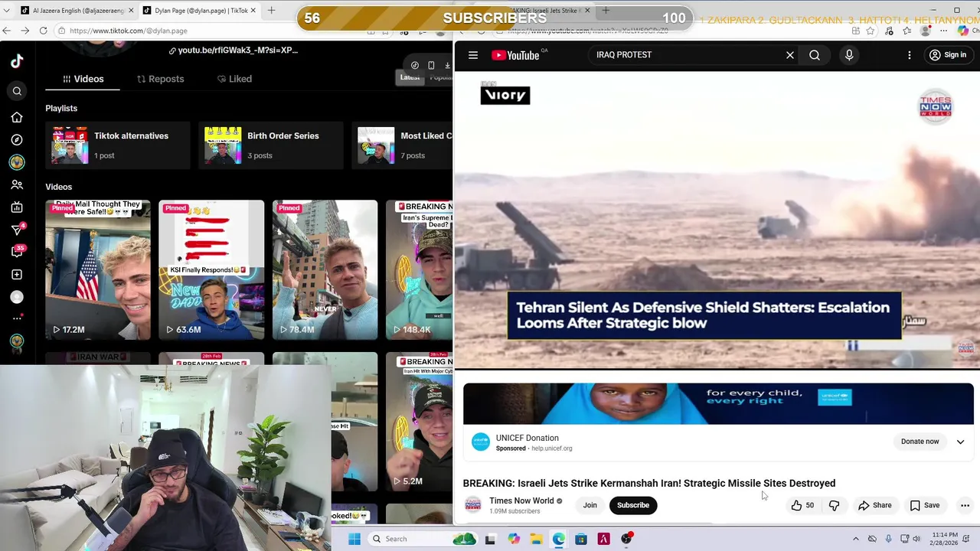Open video with 5.2M views
This screenshot has width=980, height=551.
tap(420, 422)
